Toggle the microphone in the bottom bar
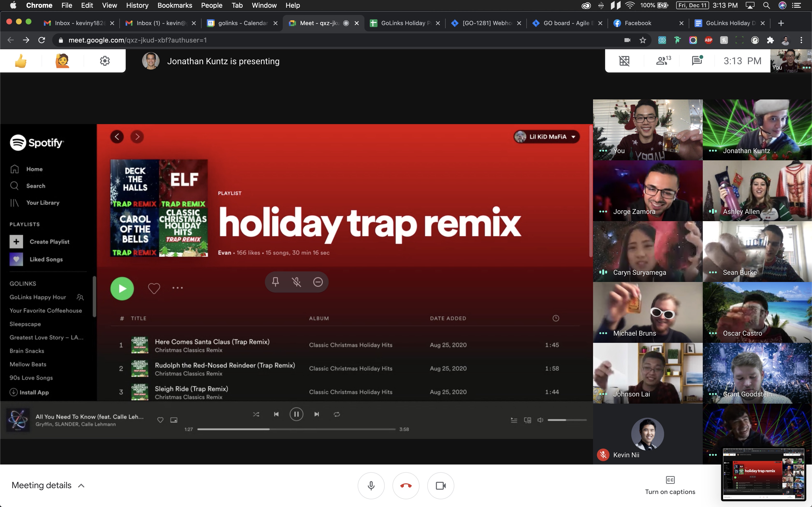Viewport: 812px width, 507px height. tap(371, 486)
